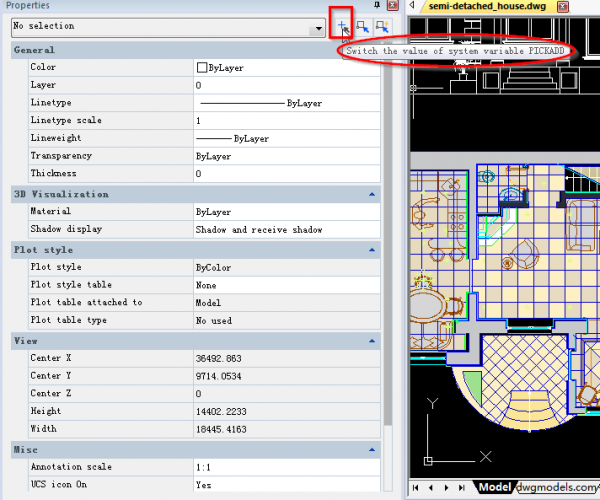
Task: Click the Select Objects icon
Action: point(362,27)
